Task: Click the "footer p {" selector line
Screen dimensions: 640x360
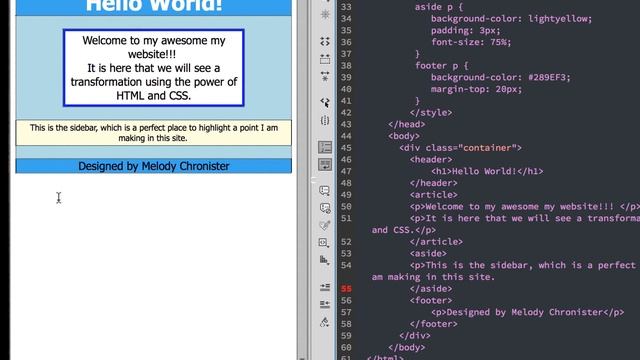Action: (442, 65)
